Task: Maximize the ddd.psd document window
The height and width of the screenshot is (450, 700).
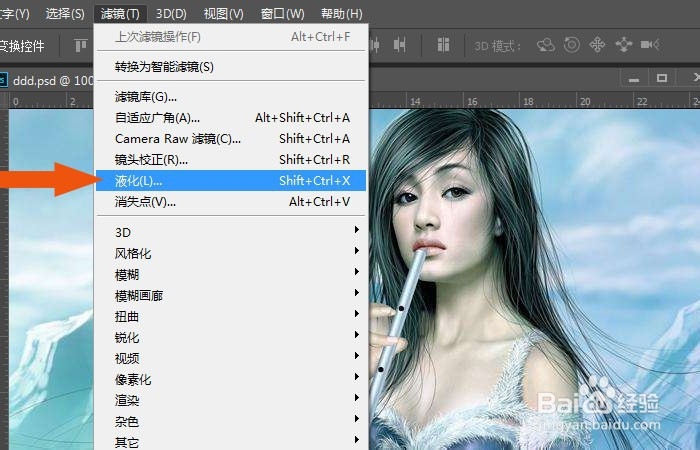Action: 662,79
